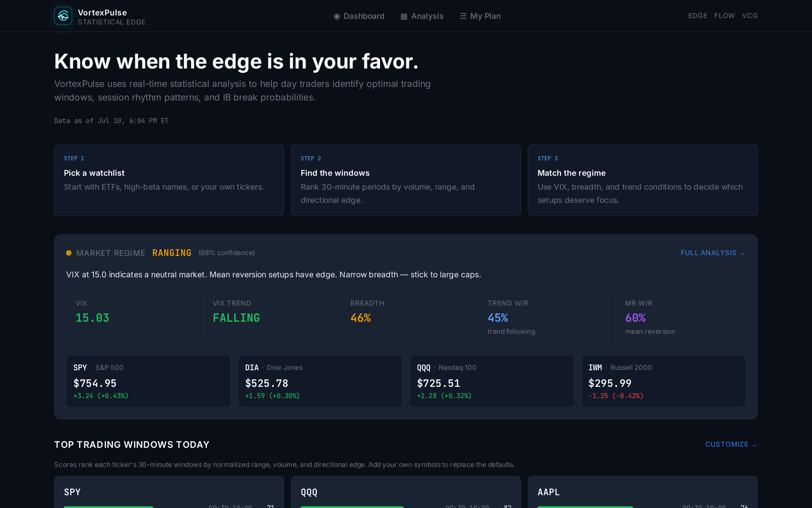Go to My Plan in navigation

coord(480,16)
